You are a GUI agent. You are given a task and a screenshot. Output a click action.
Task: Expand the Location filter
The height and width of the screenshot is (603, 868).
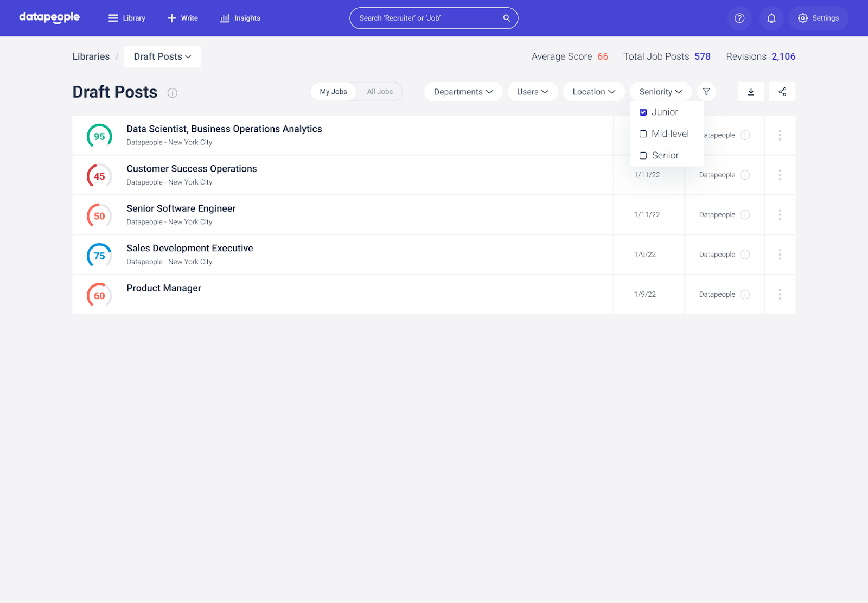pos(594,92)
